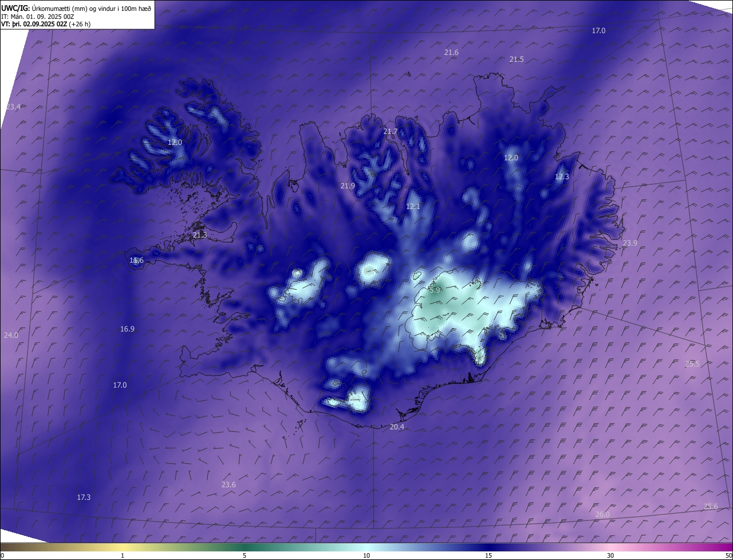733x560 pixels.
Task: Click the 20.4 value label
Action: click(x=397, y=427)
